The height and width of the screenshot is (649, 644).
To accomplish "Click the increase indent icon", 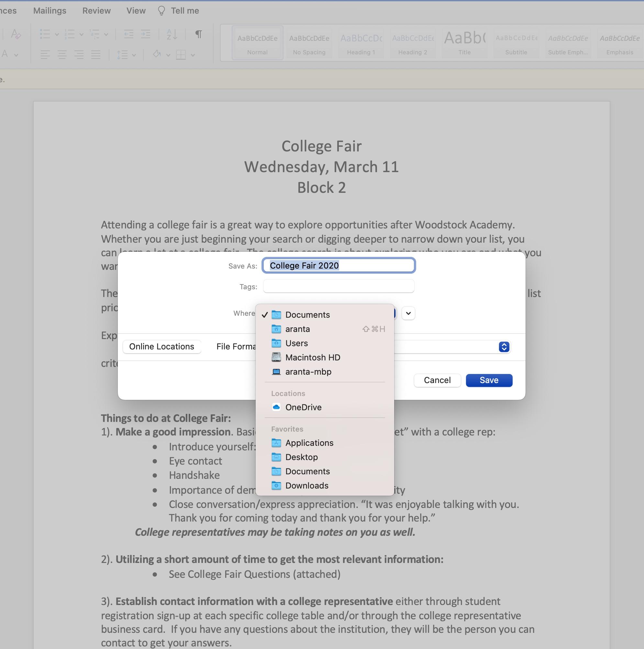I will (145, 34).
